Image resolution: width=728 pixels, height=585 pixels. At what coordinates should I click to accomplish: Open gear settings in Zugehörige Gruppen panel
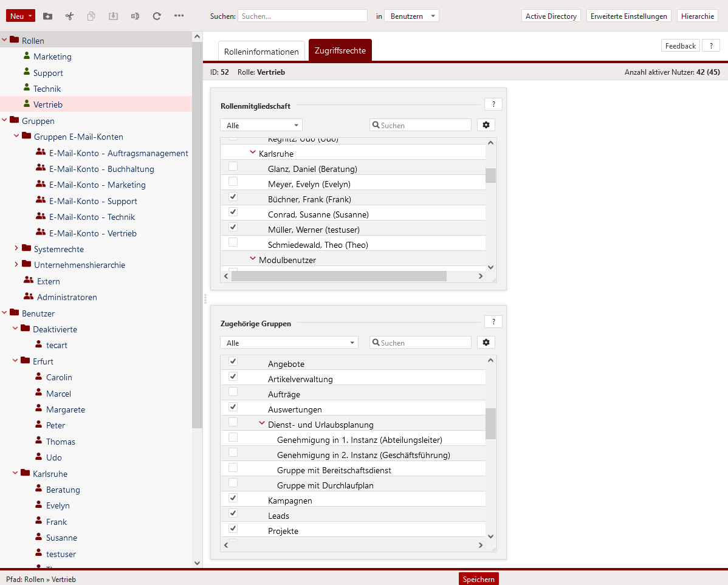tap(486, 343)
